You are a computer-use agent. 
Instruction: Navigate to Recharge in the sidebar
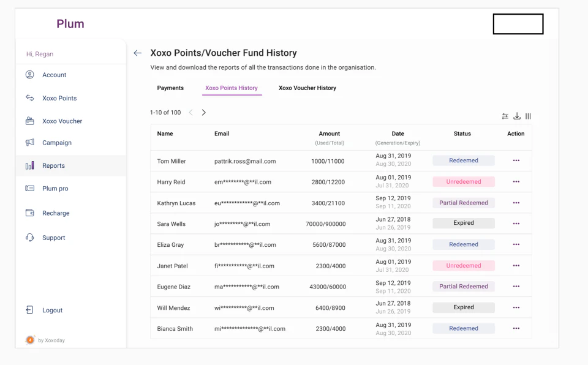click(x=56, y=213)
